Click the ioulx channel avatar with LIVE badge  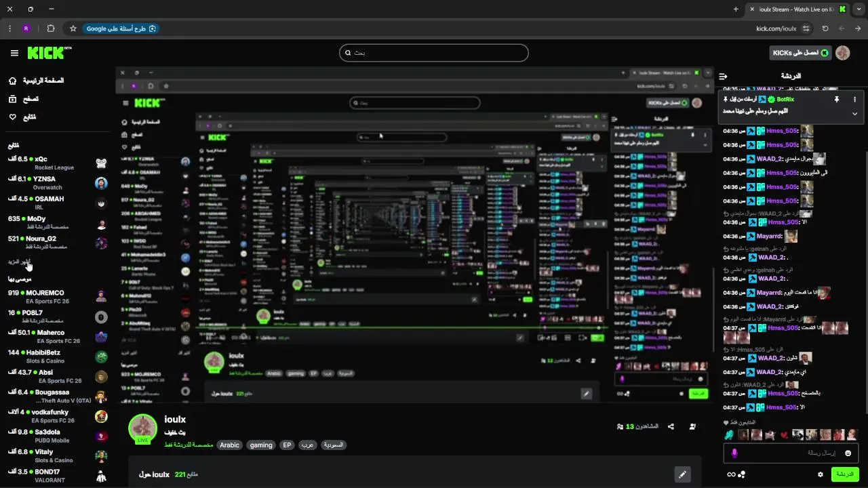pyautogui.click(x=143, y=428)
